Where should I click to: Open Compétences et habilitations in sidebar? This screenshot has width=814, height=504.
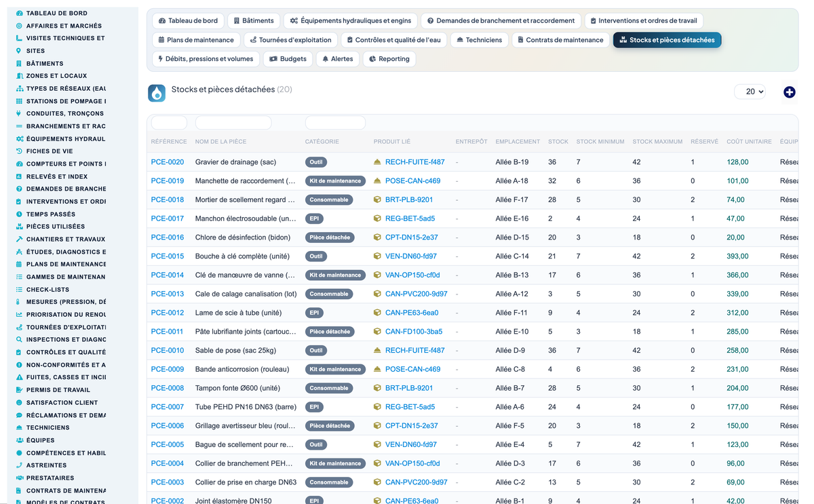coord(66,453)
